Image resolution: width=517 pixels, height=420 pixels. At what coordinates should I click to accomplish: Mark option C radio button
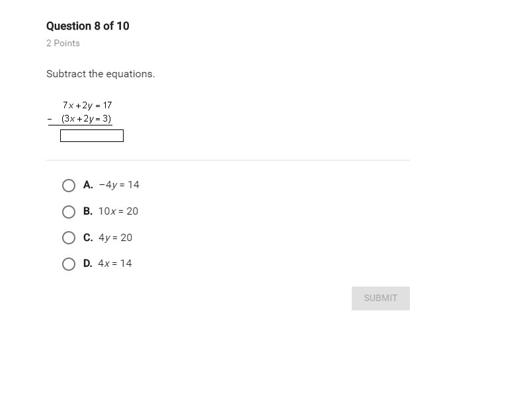69,238
